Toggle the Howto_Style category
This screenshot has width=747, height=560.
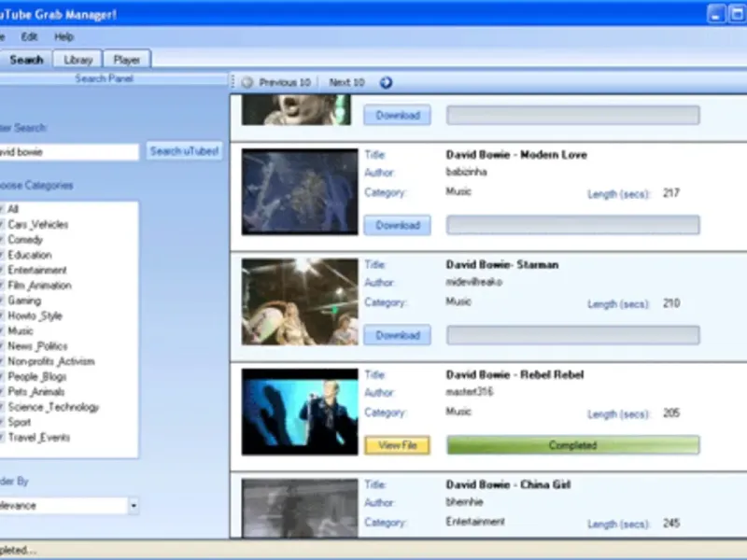pyautogui.click(x=35, y=315)
